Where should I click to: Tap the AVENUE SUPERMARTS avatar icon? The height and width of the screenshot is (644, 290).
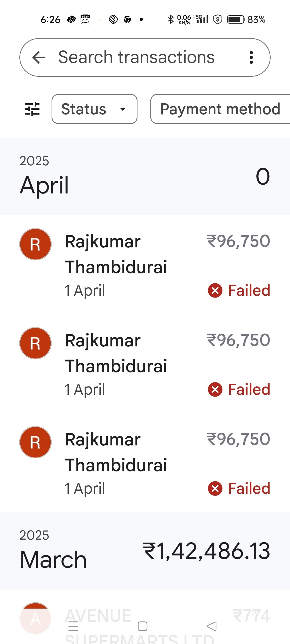click(35, 618)
